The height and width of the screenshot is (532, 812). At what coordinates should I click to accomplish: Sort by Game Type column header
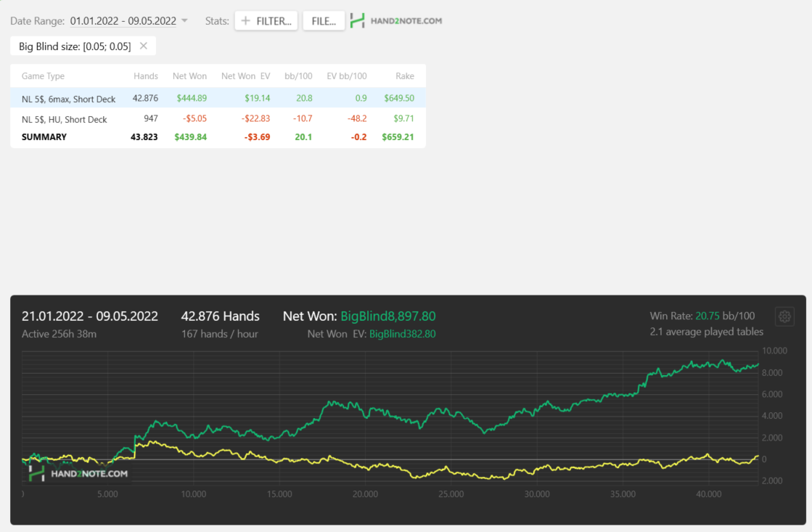pos(43,75)
